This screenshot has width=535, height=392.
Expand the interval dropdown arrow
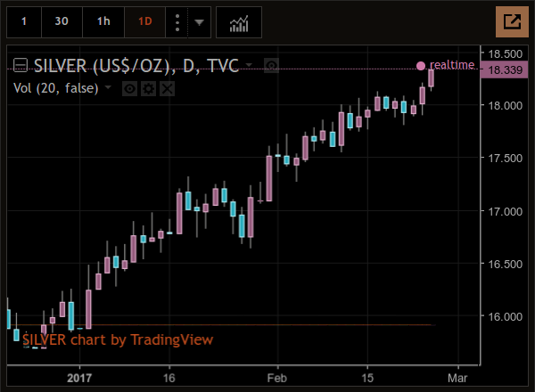point(199,22)
